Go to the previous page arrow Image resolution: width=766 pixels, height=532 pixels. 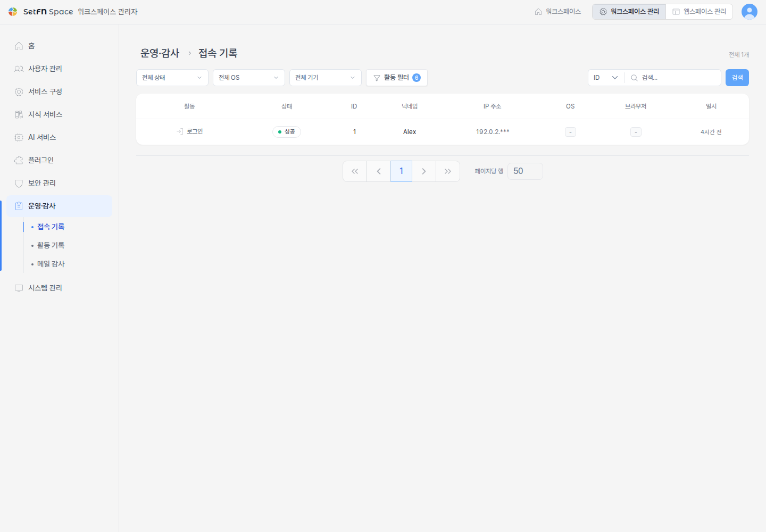click(379, 171)
